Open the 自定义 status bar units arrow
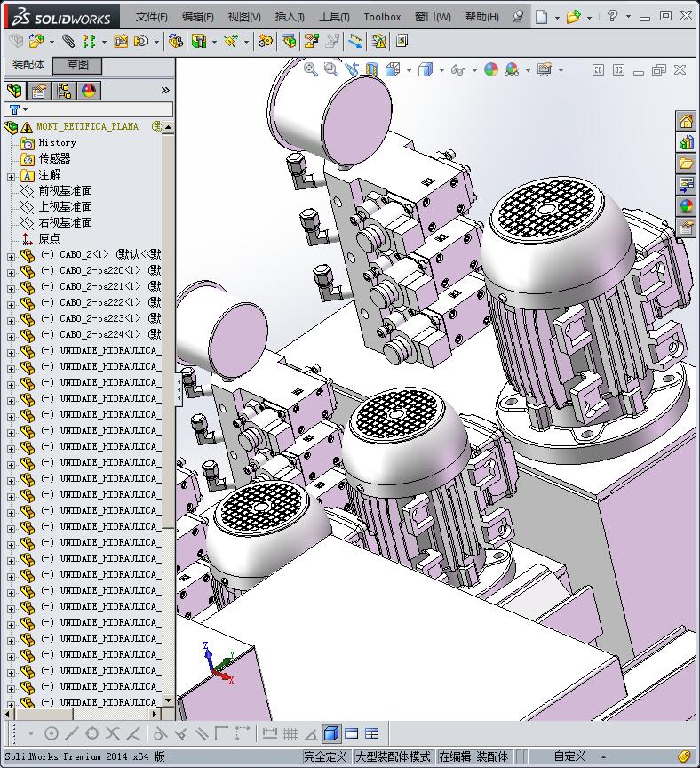 pyautogui.click(x=603, y=756)
